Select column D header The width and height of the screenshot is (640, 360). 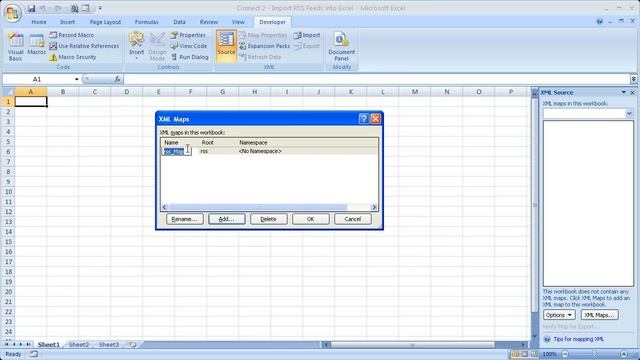point(127,92)
